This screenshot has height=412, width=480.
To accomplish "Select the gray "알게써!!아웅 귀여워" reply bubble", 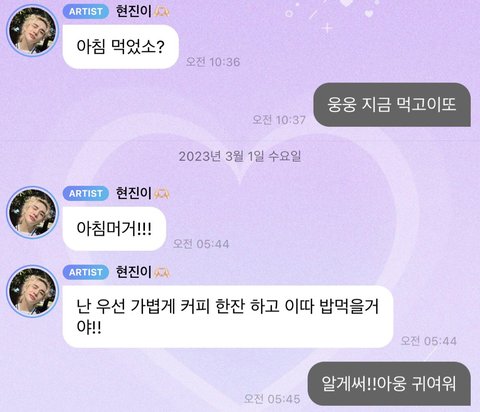I will (389, 383).
